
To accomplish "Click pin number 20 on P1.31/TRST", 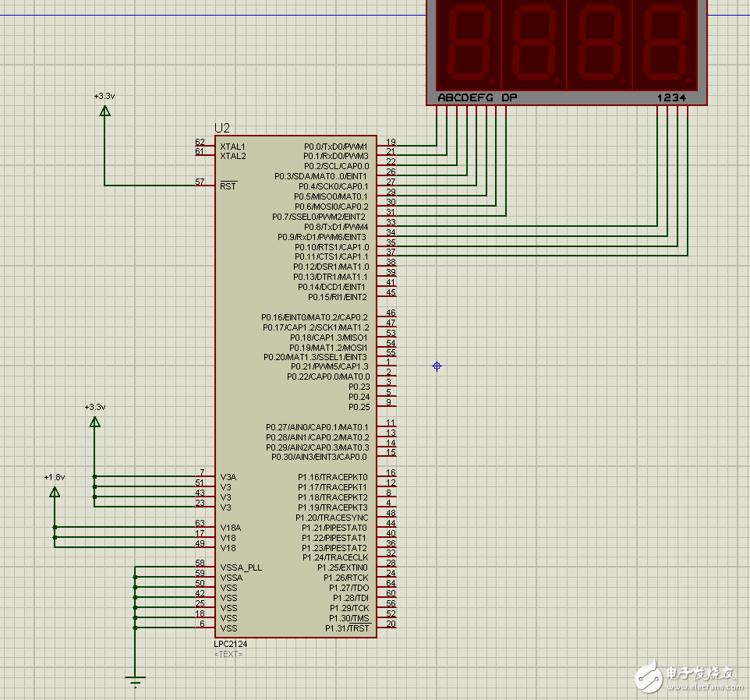I will [x=391, y=624].
